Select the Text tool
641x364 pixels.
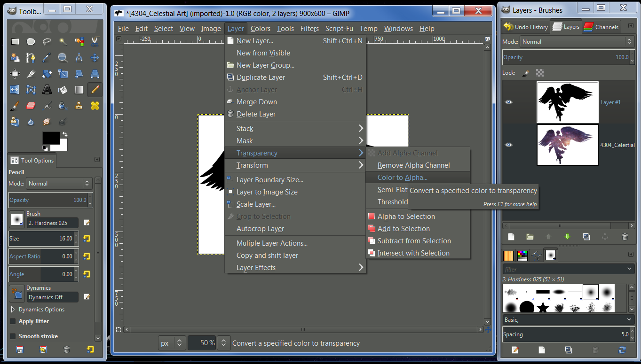[47, 90]
